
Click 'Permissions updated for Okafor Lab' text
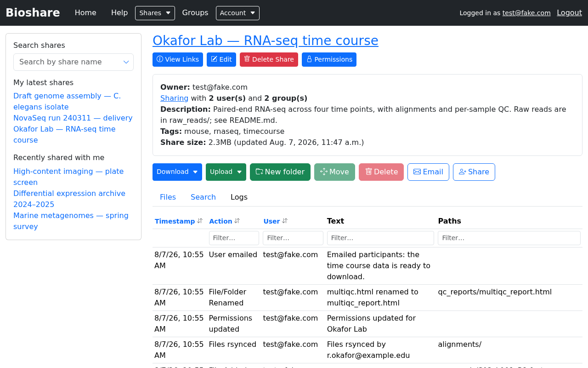[x=371, y=323]
